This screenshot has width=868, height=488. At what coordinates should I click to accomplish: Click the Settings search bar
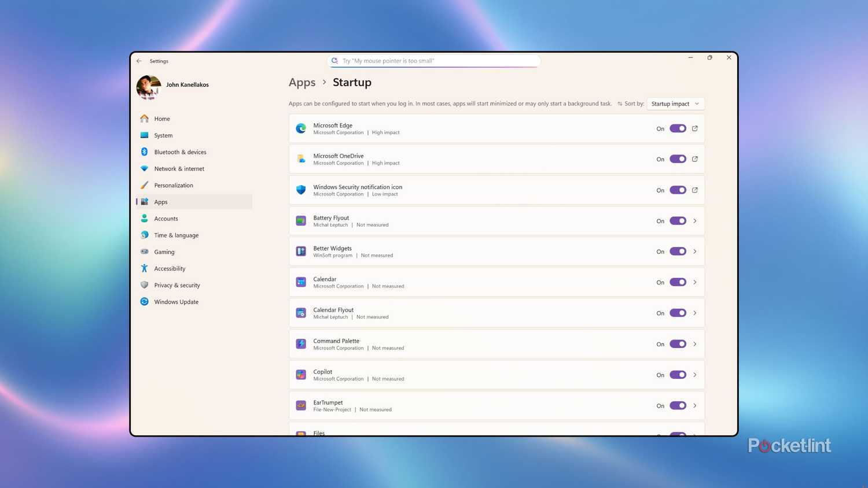433,60
